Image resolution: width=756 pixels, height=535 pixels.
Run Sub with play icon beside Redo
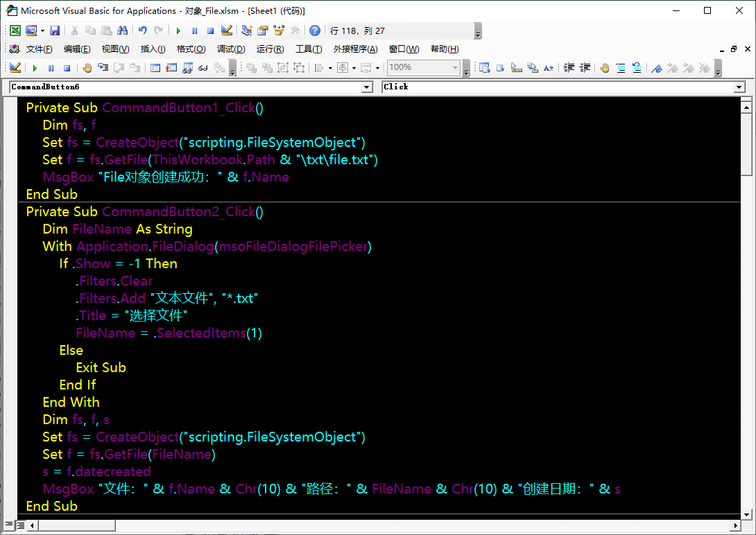click(178, 30)
